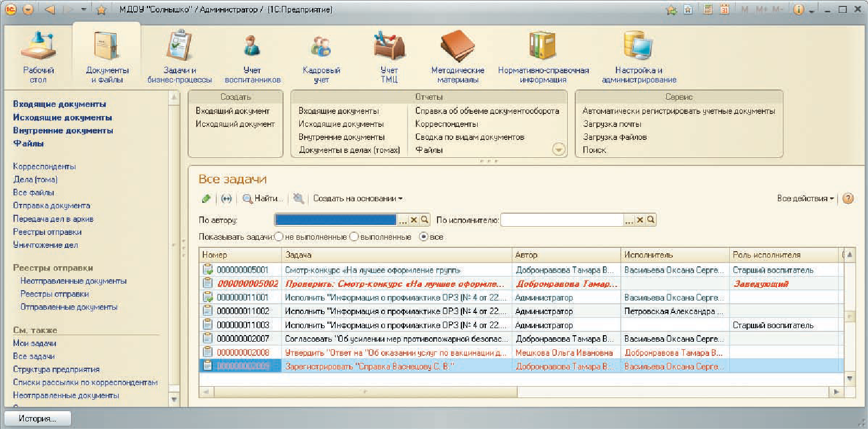Open search magnifier for По исполнителю field
This screenshot has width=868, height=429.
click(x=651, y=220)
